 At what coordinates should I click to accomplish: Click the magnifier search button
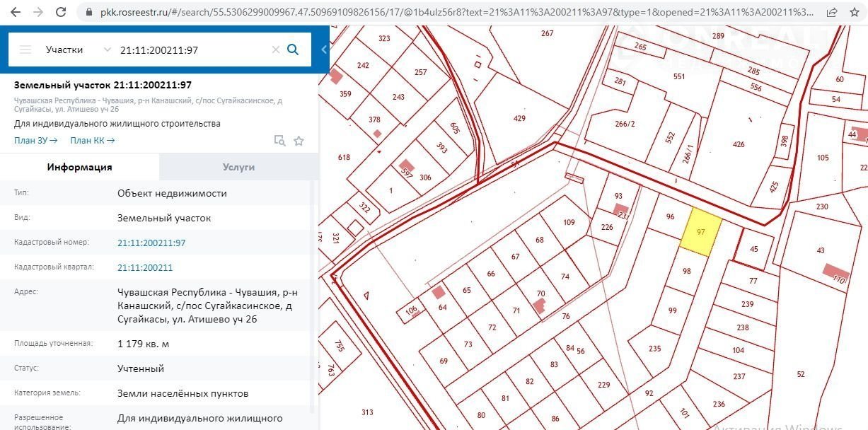[x=293, y=50]
